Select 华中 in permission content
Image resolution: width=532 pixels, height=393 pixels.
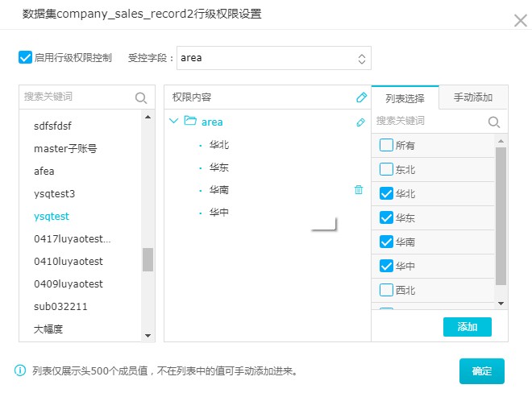point(218,213)
